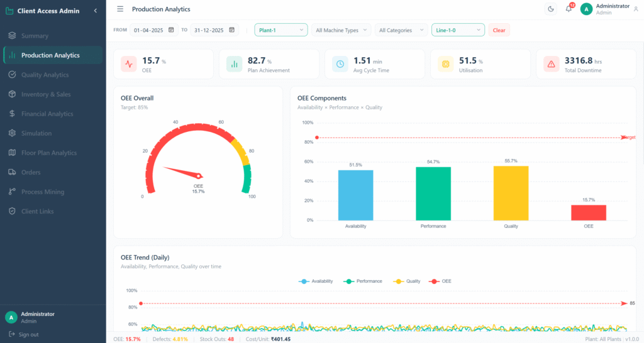644x343 pixels.
Task: Open the FROM date calendar picker icon
Action: [x=171, y=30]
